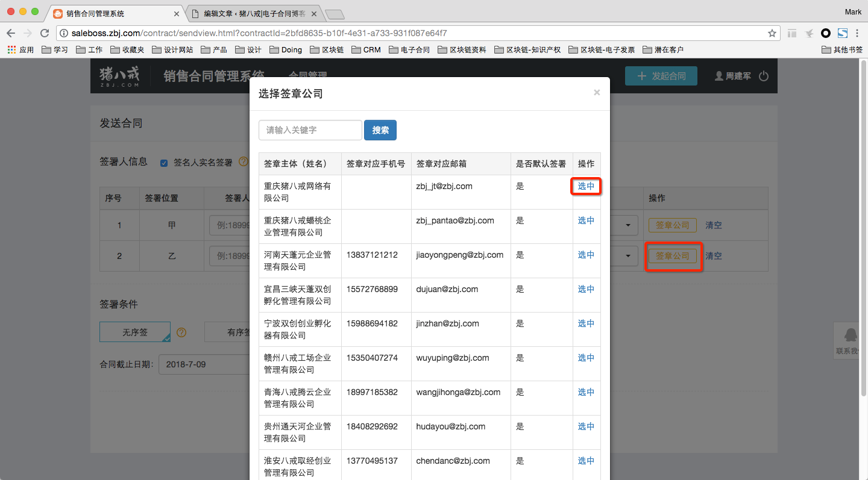Click 签章公司 button in row 1 甲
This screenshot has height=480, width=868.
[x=672, y=225]
